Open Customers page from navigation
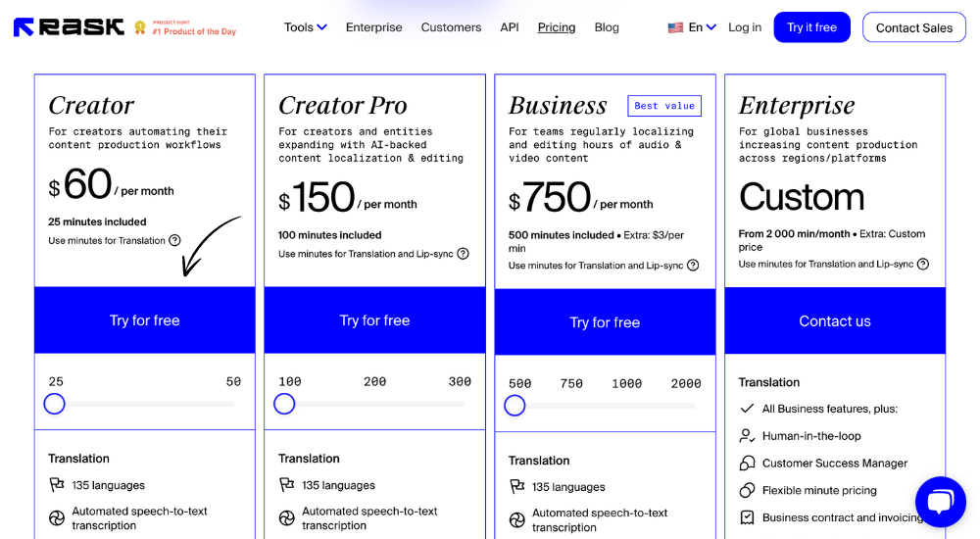980x539 pixels. [x=451, y=27]
